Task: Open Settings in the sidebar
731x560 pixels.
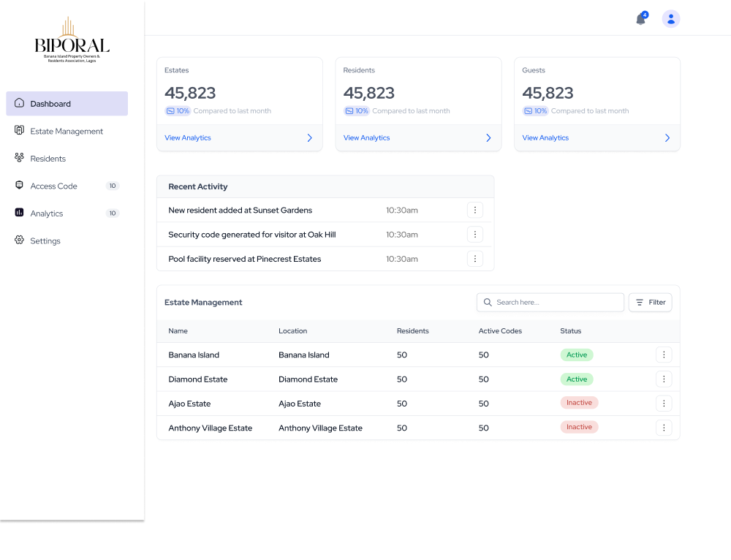Action: point(67,241)
